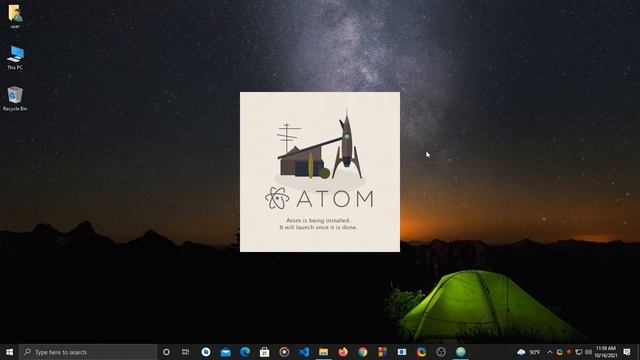
Task: Click the taskbar search box
Action: click(x=88, y=352)
